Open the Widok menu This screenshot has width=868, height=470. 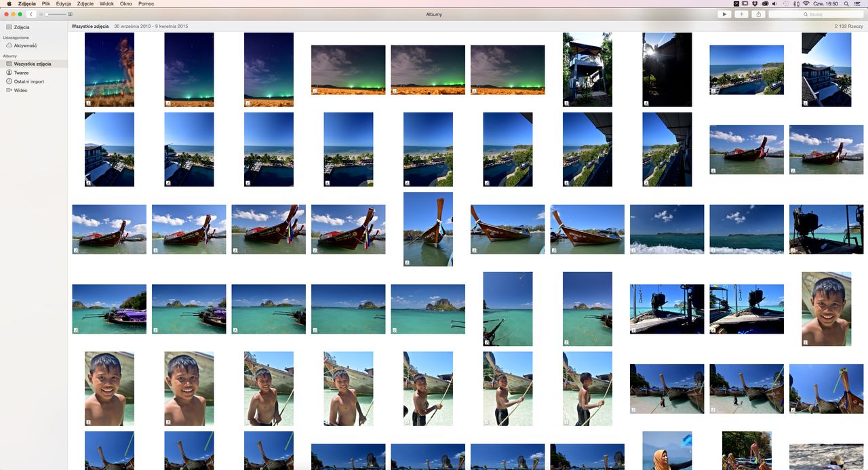coord(106,3)
